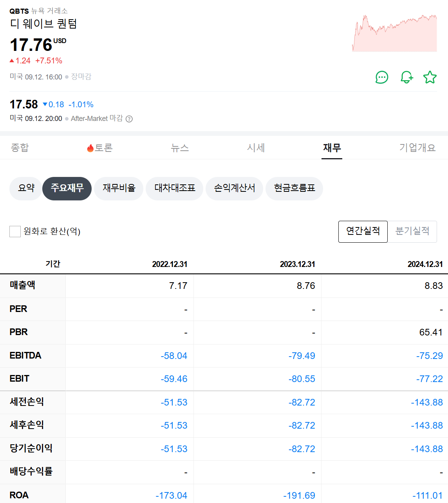Open the 현금흐름표 section

(x=294, y=188)
